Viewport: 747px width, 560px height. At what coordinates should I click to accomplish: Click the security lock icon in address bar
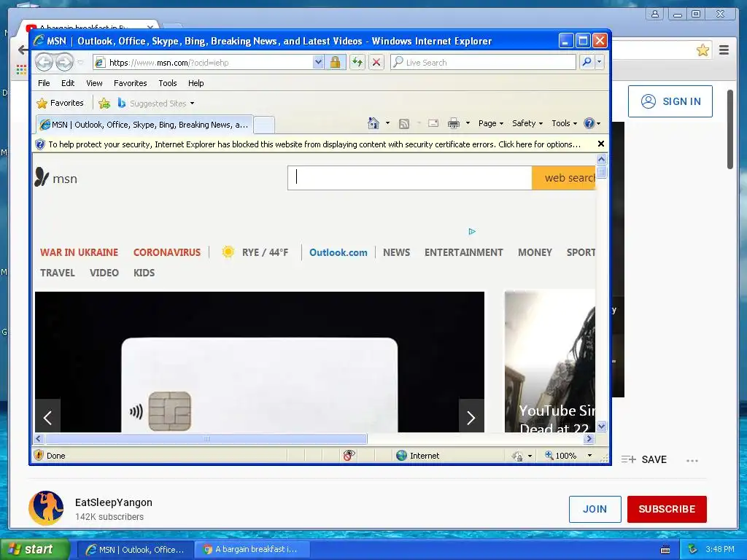click(x=336, y=63)
